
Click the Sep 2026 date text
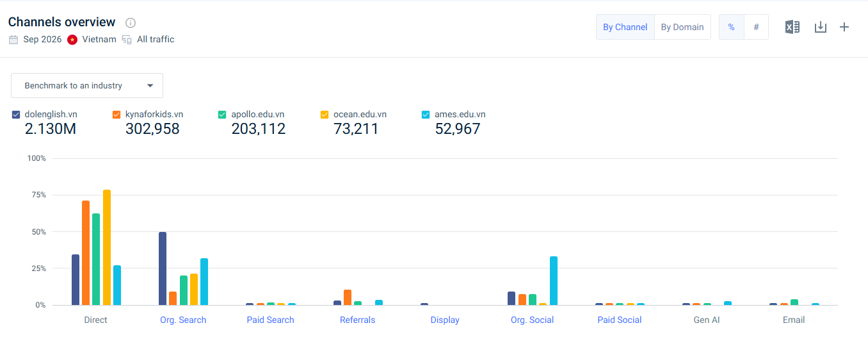pos(42,40)
